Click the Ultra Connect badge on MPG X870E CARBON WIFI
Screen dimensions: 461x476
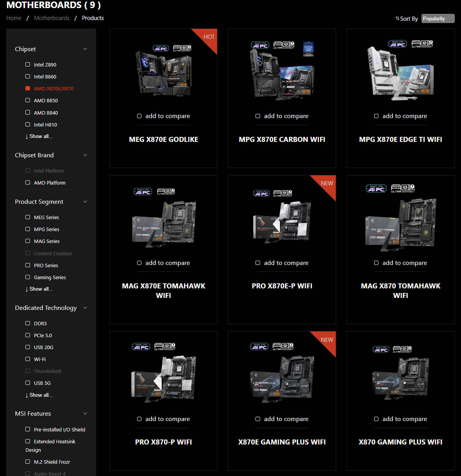[284, 45]
